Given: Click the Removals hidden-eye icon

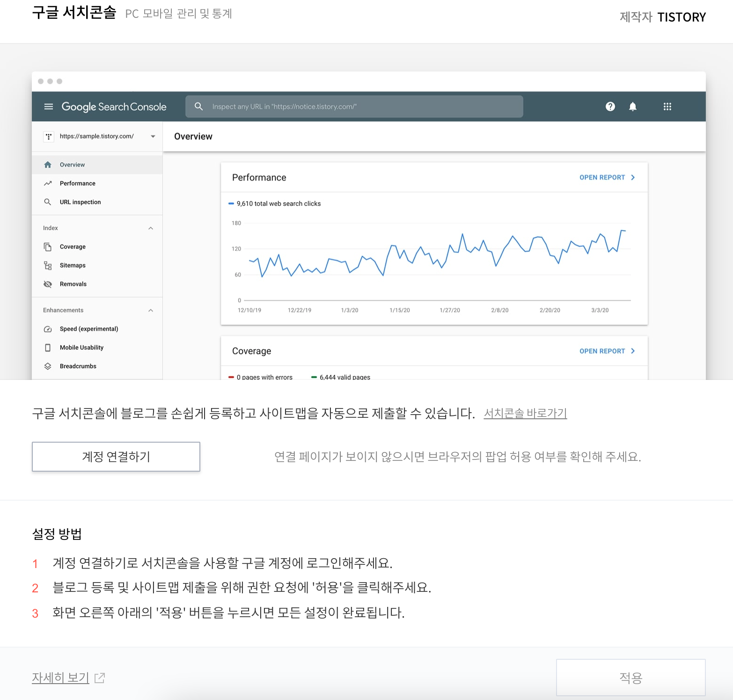Looking at the screenshot, I should (x=48, y=284).
